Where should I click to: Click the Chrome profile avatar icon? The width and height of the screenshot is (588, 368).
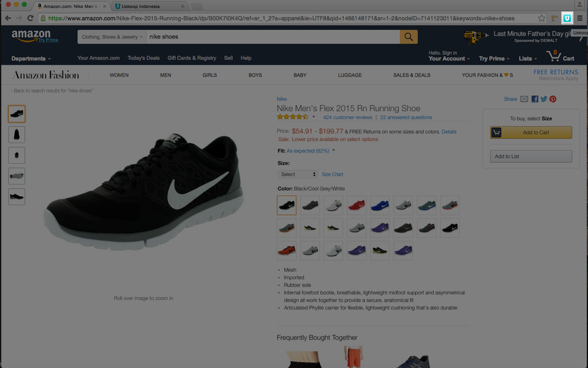click(580, 4)
